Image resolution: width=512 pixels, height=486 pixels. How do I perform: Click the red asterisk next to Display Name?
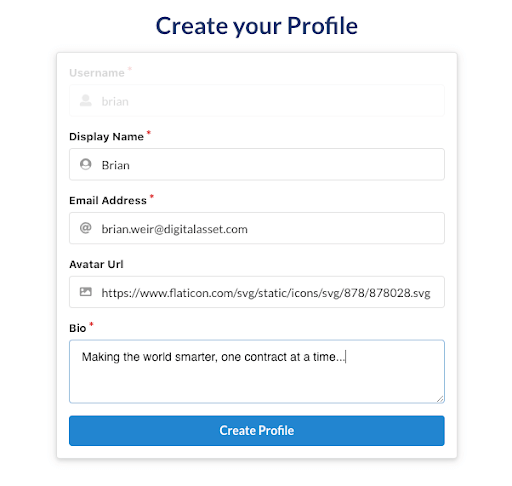click(x=149, y=133)
